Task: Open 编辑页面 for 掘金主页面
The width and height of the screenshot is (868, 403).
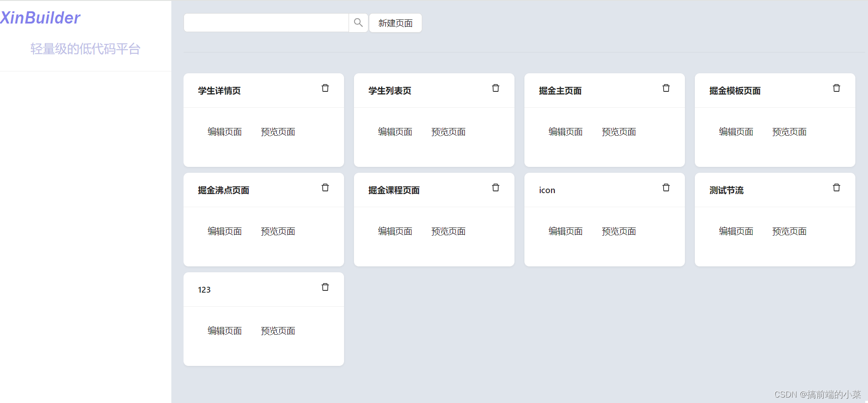Action: click(566, 132)
